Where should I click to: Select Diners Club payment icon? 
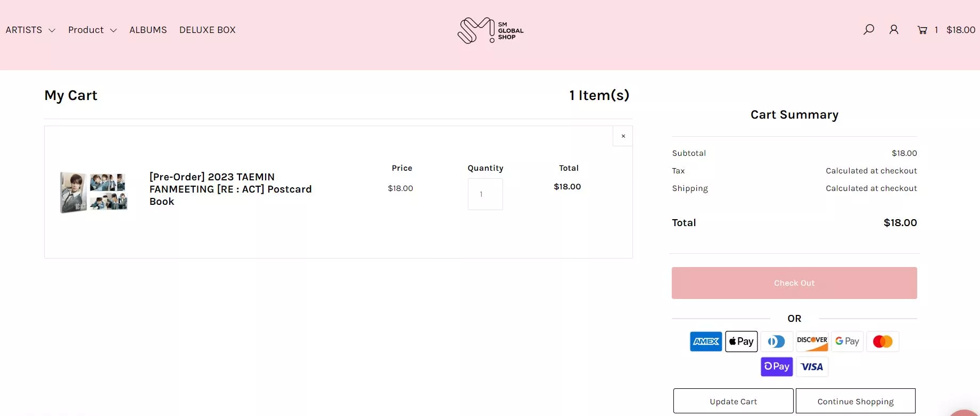point(777,342)
